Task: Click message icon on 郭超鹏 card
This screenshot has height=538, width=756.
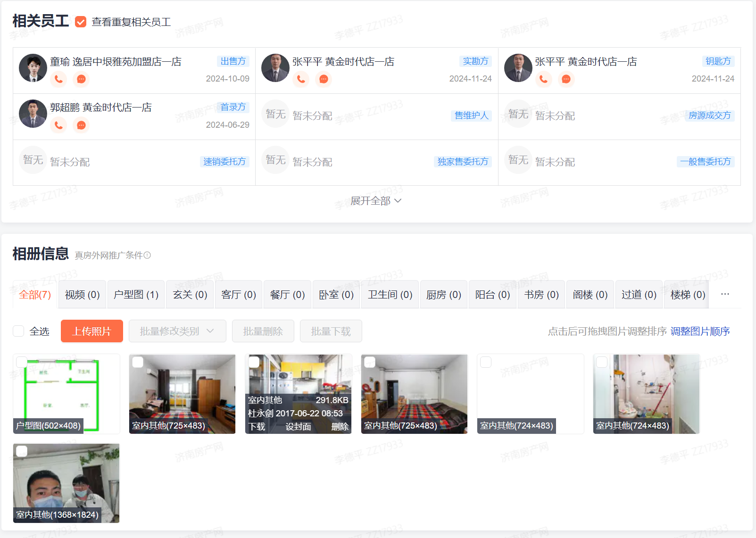Action: click(x=81, y=125)
